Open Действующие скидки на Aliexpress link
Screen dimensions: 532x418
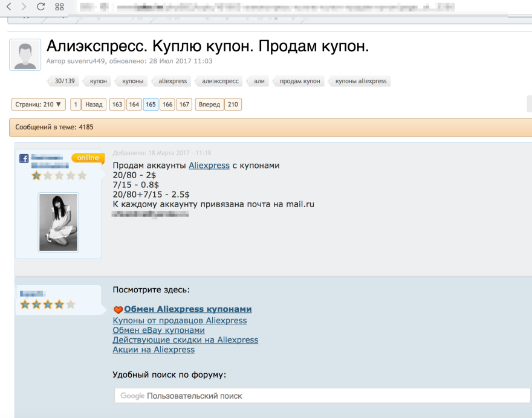click(x=185, y=340)
